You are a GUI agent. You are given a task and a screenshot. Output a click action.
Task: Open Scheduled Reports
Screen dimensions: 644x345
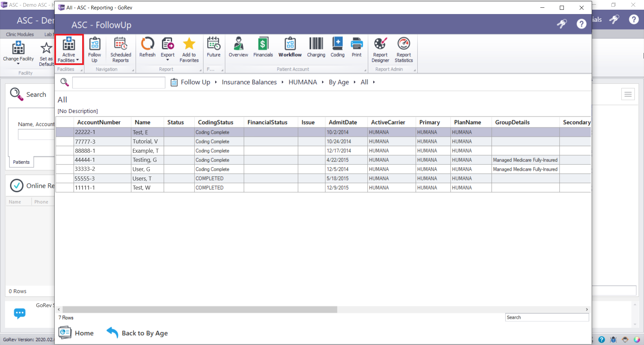pos(121,50)
